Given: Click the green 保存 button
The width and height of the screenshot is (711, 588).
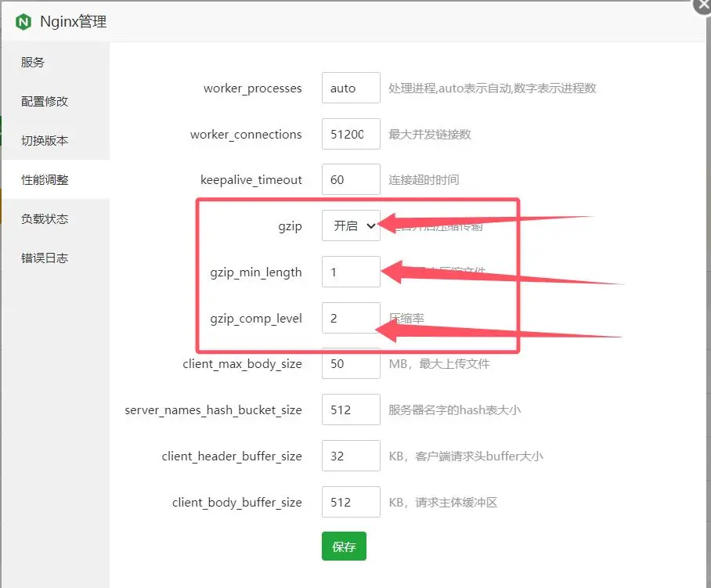Looking at the screenshot, I should click(x=344, y=547).
